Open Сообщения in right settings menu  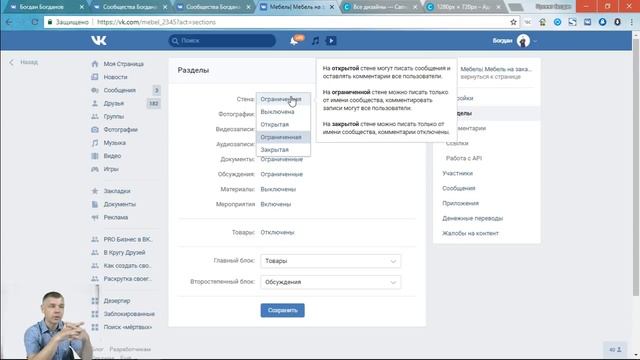click(458, 188)
